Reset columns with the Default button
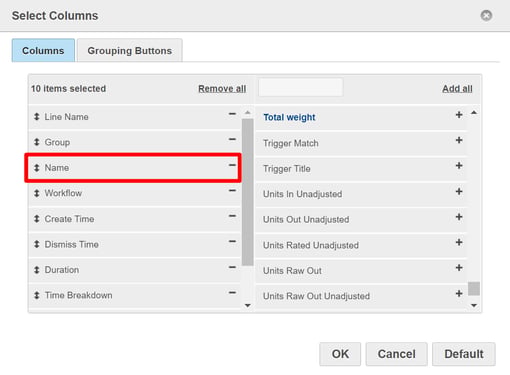510x375 pixels. [464, 354]
